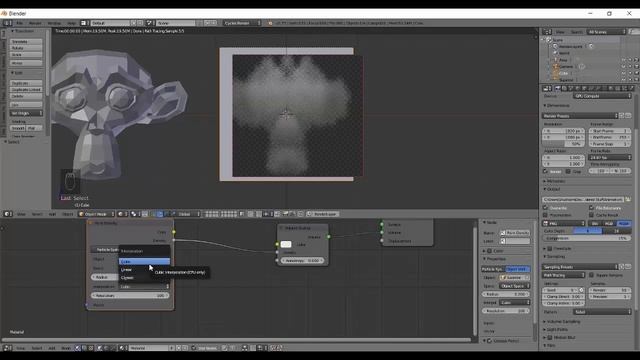Toggle Border checkbox in Dimensions

pos(546,171)
